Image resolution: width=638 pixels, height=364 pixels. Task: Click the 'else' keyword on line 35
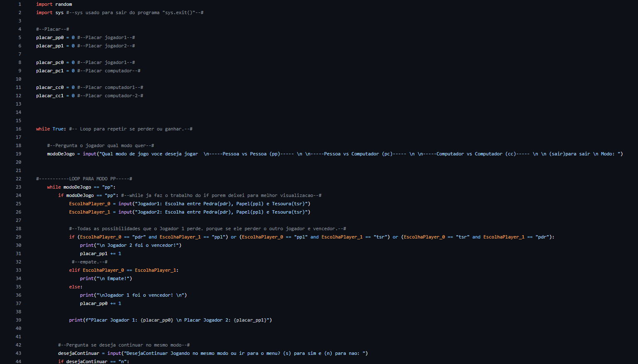[75, 287]
